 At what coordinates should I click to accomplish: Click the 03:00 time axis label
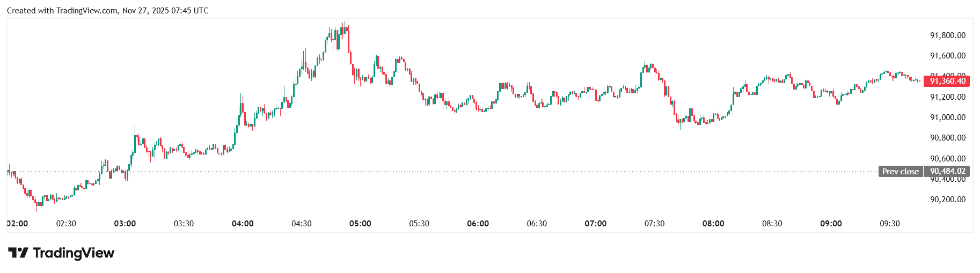[125, 224]
